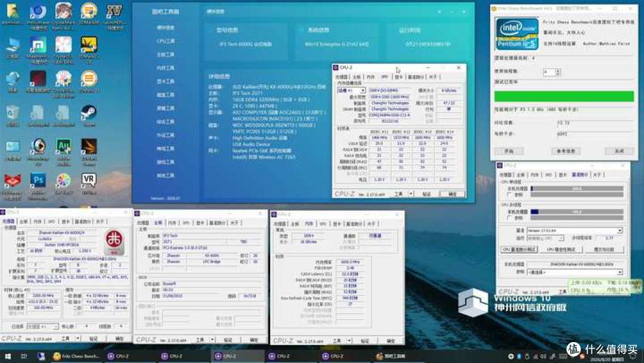Open the 工具 dropdown arrow in CPU-Z memory window
The image size is (644, 363).
(349, 341)
